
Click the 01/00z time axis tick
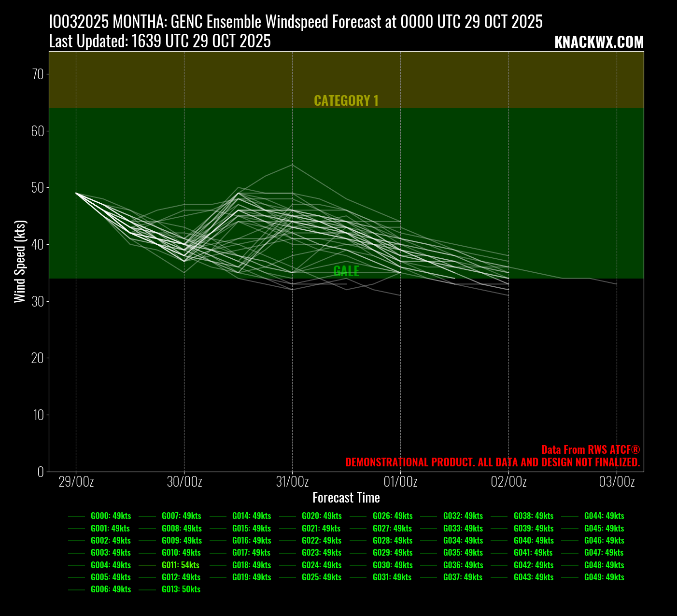[x=400, y=482]
